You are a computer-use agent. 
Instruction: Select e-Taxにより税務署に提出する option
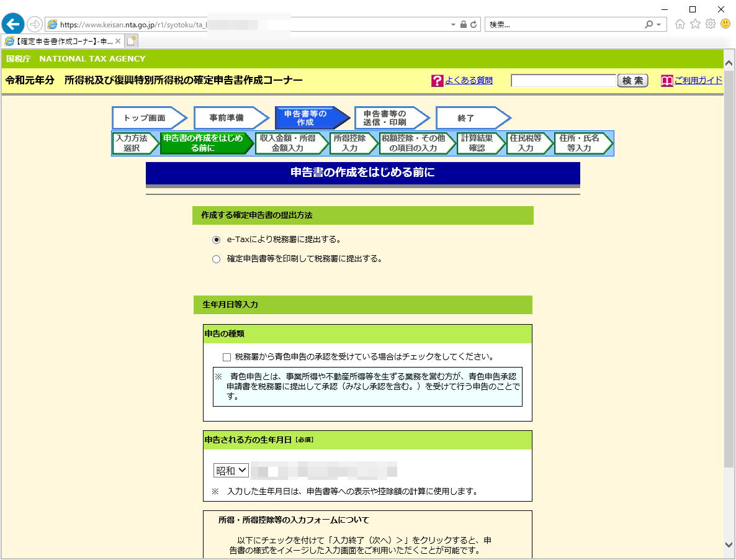point(216,240)
